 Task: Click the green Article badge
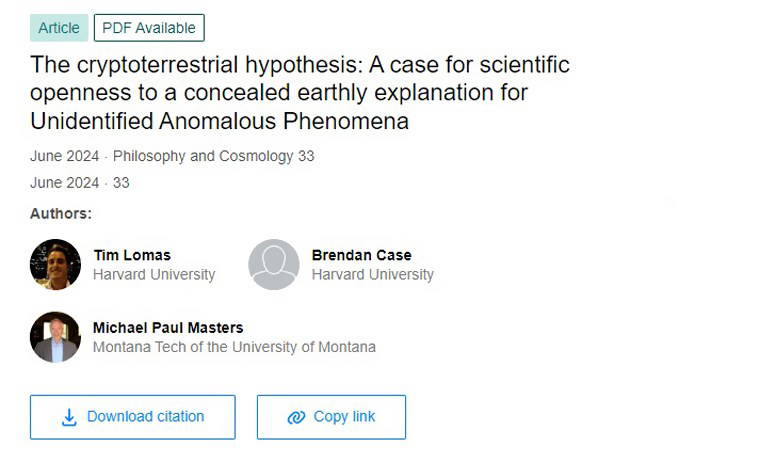click(59, 28)
